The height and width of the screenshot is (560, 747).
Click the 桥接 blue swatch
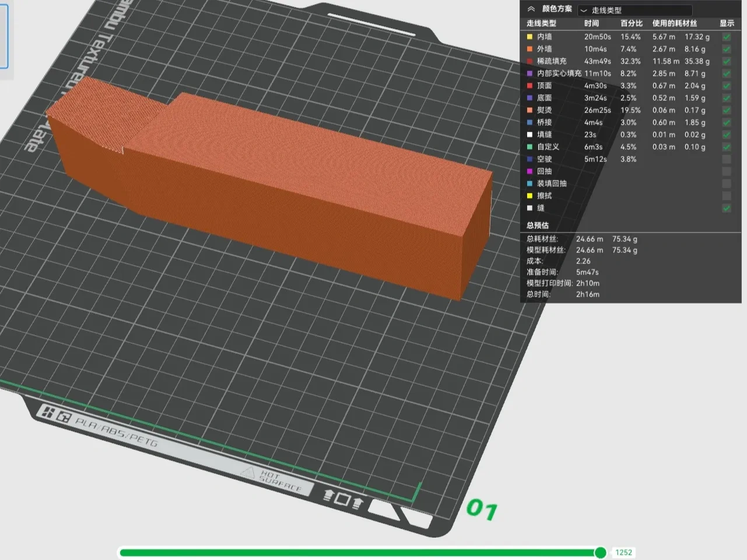click(529, 122)
